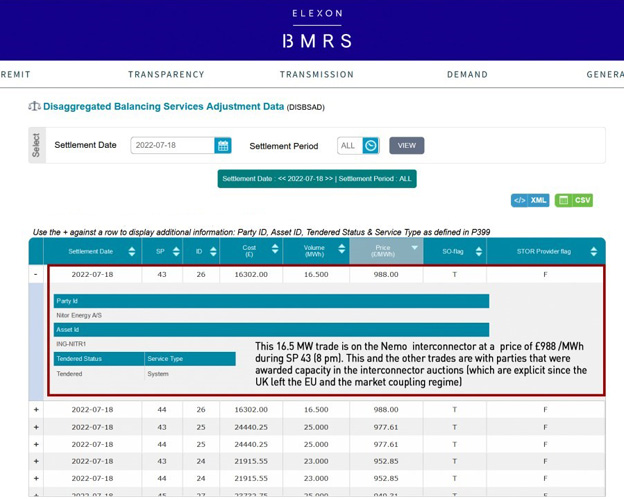The width and height of the screenshot is (624, 499).
Task: Edit the Settlement Period ALL field
Action: click(x=350, y=146)
